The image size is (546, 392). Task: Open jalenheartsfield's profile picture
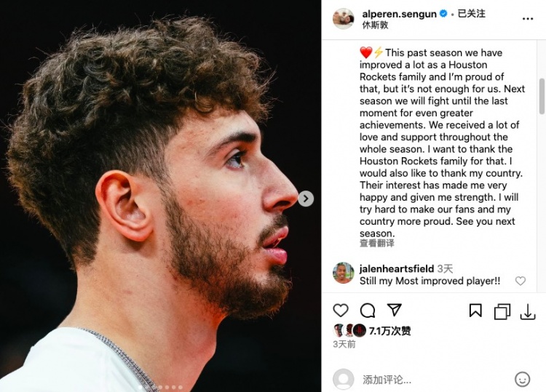pyautogui.click(x=344, y=273)
